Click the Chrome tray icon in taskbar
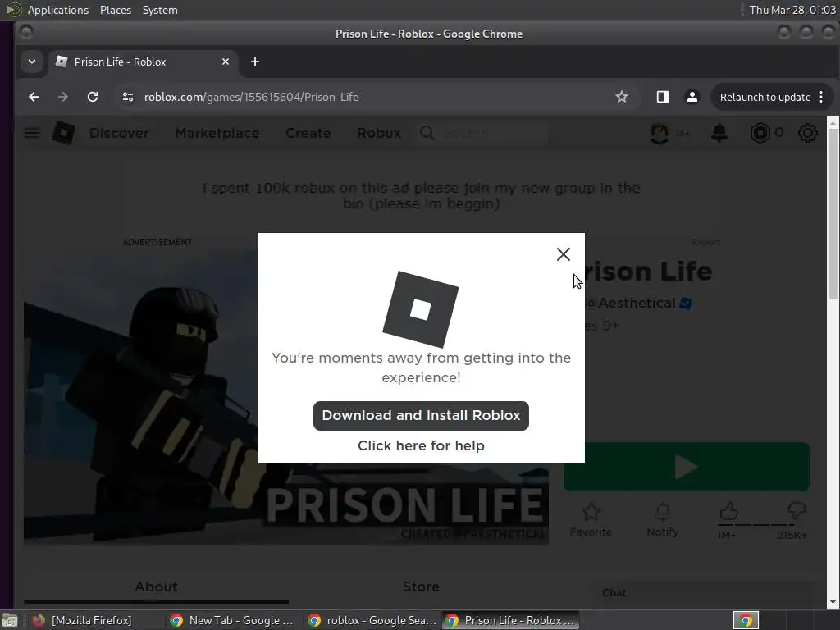This screenshot has width=840, height=630. (x=746, y=620)
